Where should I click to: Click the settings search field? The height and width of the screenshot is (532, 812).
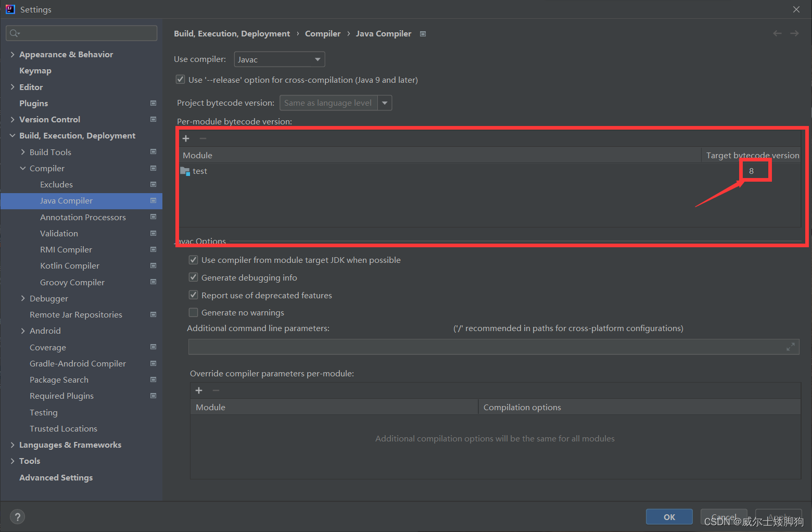(x=82, y=33)
